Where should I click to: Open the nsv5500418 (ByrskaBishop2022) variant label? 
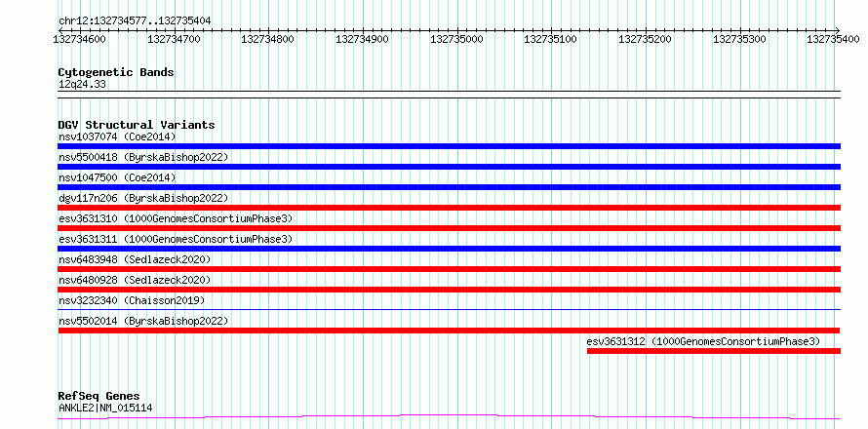click(143, 157)
